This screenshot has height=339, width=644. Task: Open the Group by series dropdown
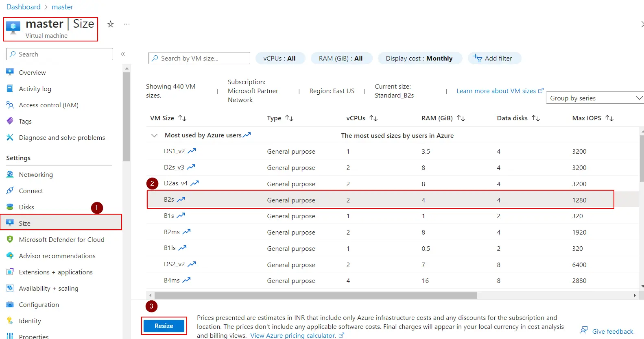[x=595, y=98]
